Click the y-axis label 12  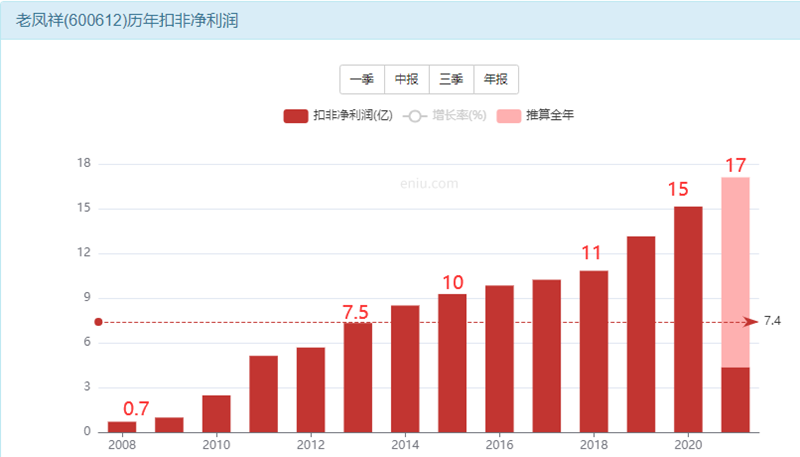pos(84,252)
